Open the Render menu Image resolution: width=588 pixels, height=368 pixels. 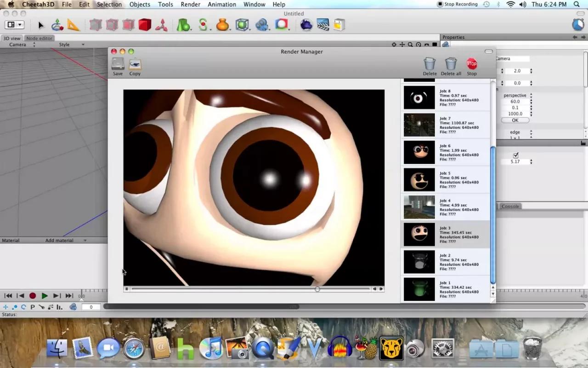[190, 5]
